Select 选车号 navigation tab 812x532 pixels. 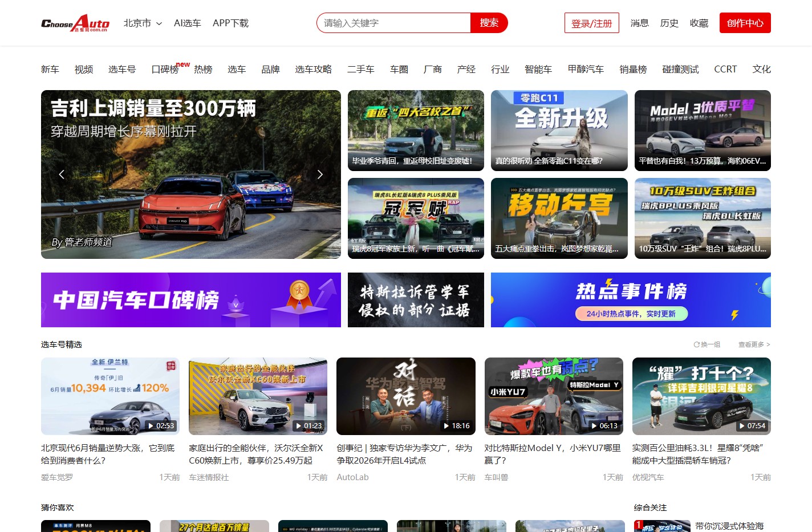click(x=122, y=70)
